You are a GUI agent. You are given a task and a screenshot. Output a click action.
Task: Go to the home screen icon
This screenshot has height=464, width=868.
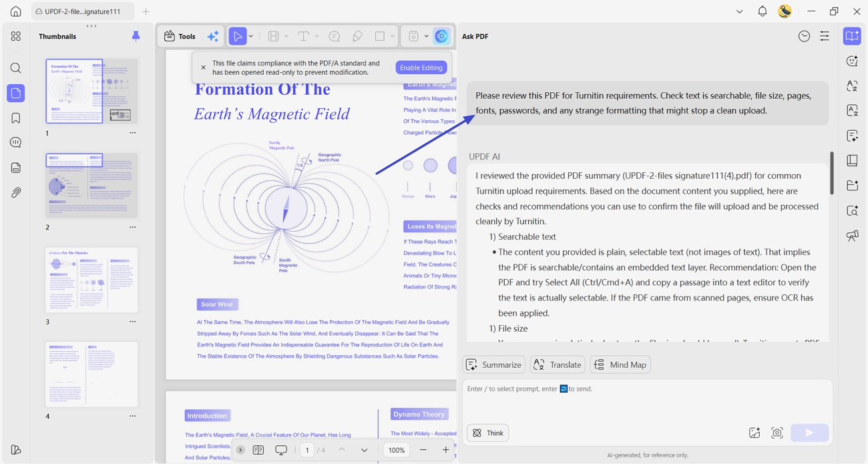[15, 11]
